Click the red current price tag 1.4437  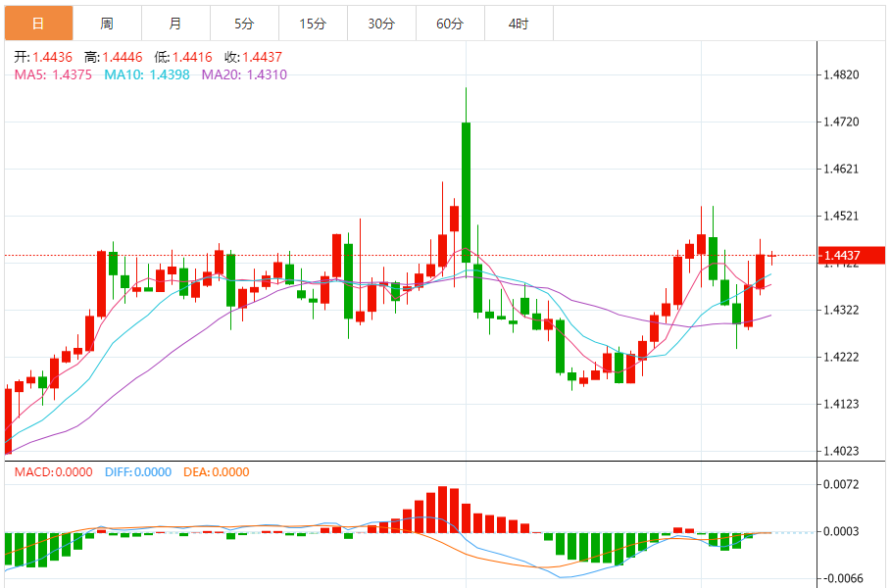click(851, 255)
